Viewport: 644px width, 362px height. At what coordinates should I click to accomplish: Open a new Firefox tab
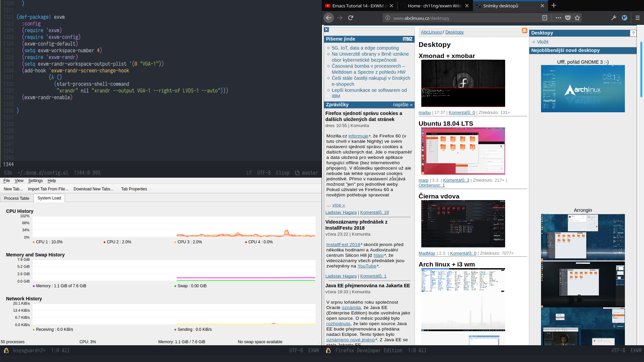554,5
